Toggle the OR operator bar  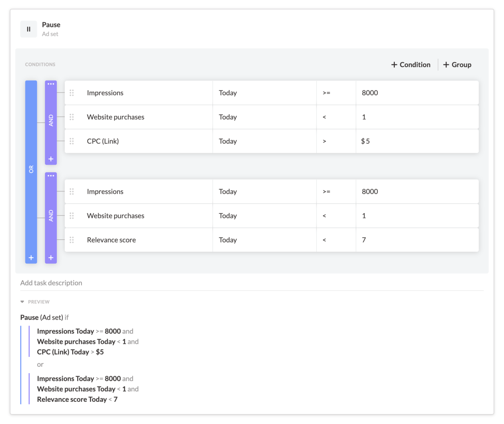31,169
